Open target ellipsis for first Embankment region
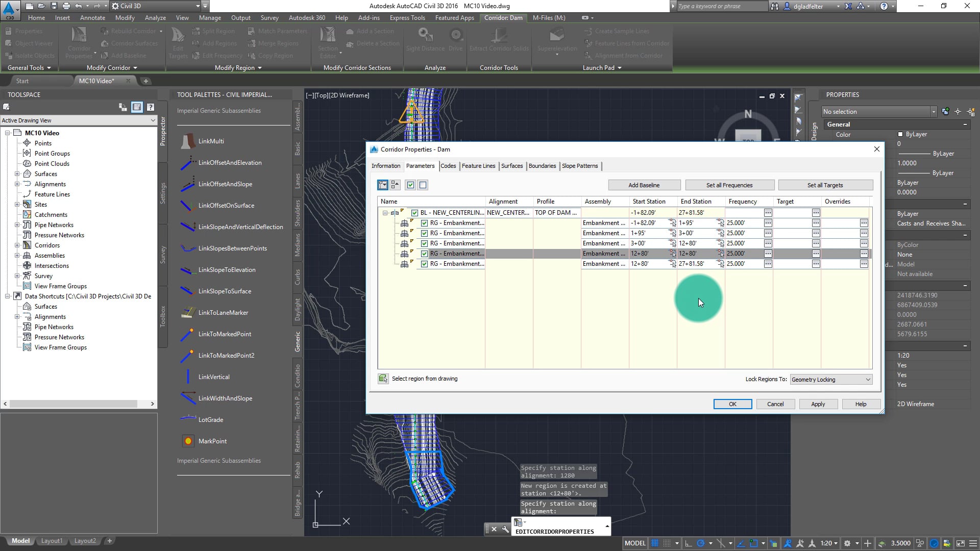Viewport: 980px width, 551px height. 816,223
